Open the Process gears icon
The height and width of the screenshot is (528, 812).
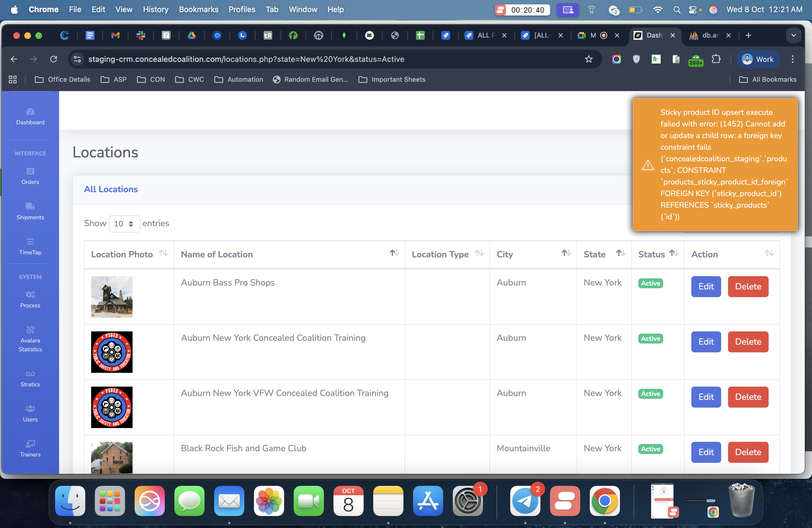click(x=30, y=295)
